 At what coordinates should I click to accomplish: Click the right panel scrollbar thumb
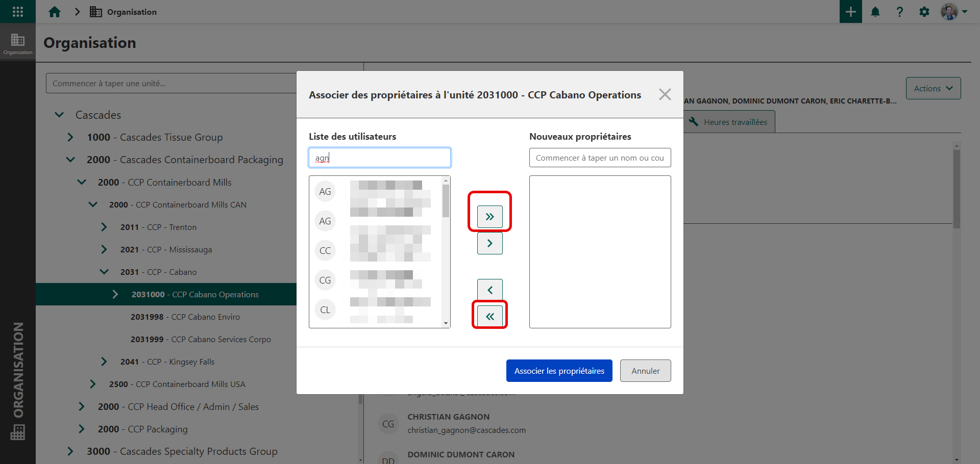click(x=957, y=189)
